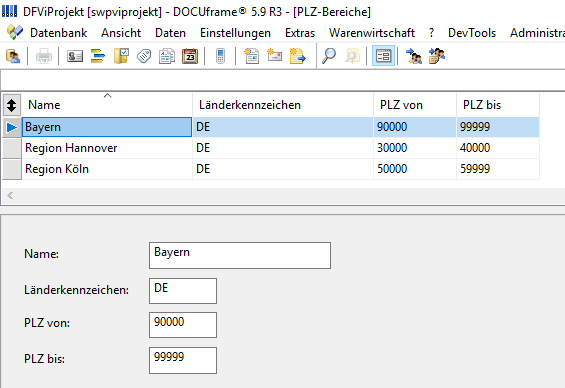
Task: Open the address card icon
Action: click(75, 56)
